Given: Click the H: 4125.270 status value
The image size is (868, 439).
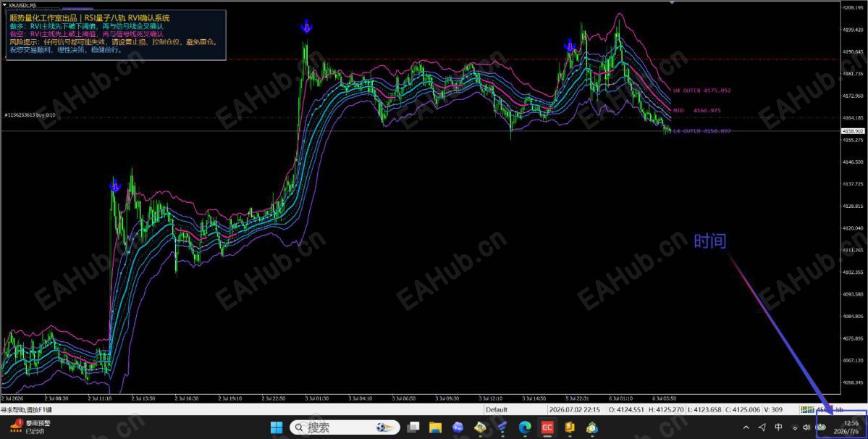Looking at the screenshot, I should 667,410.
